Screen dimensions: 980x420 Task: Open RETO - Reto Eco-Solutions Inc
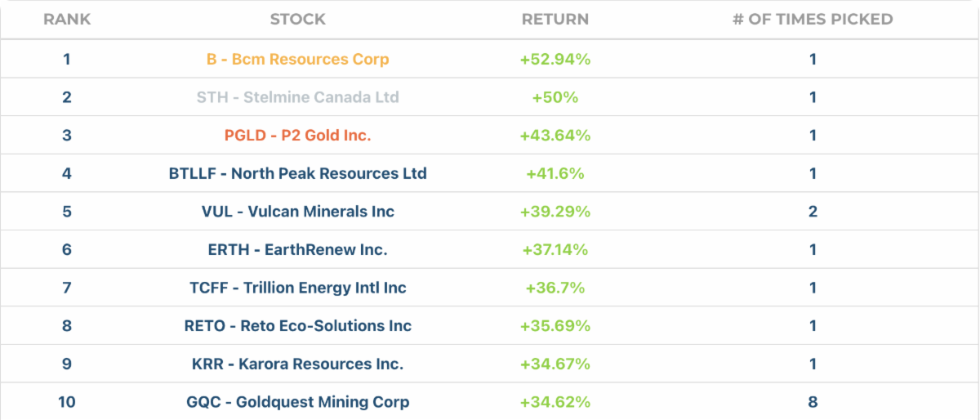[x=297, y=326]
